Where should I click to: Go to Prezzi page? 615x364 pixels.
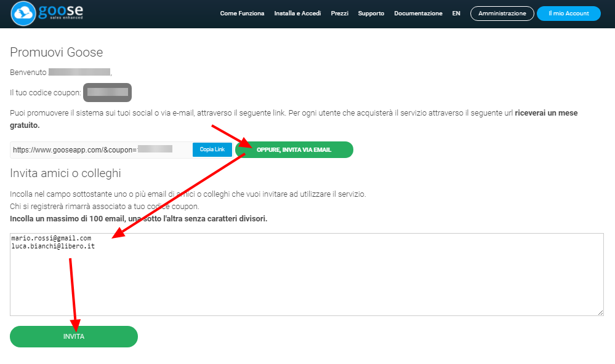coord(339,14)
